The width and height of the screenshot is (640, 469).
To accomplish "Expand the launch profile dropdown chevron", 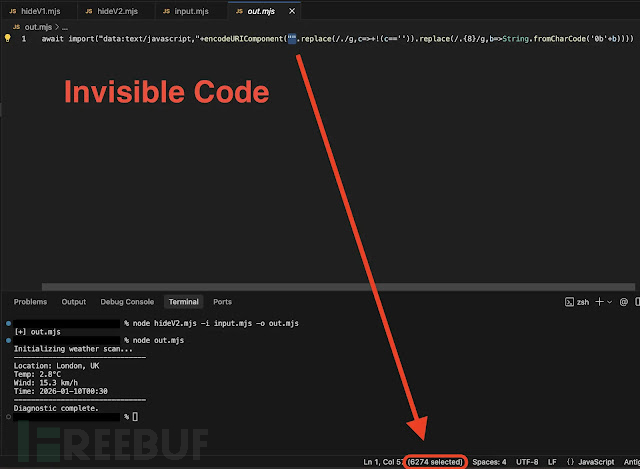I will 609,302.
